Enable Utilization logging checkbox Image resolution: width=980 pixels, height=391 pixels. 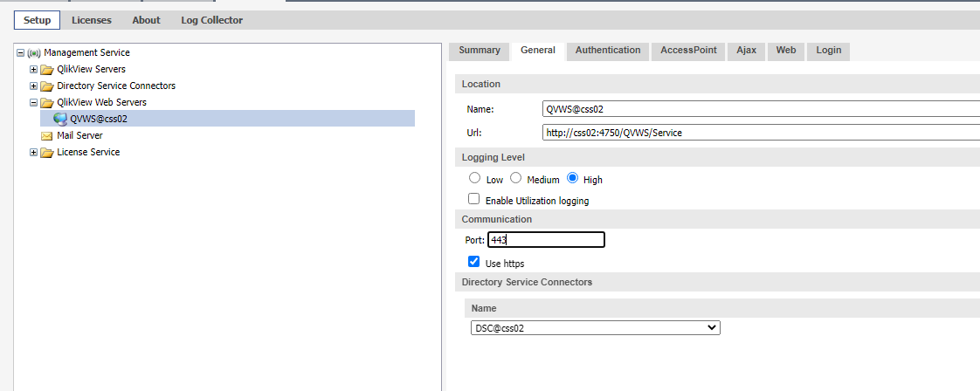click(x=474, y=199)
